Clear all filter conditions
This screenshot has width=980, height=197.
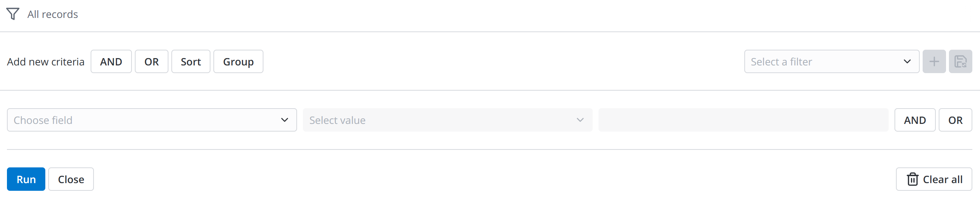pyautogui.click(x=934, y=179)
